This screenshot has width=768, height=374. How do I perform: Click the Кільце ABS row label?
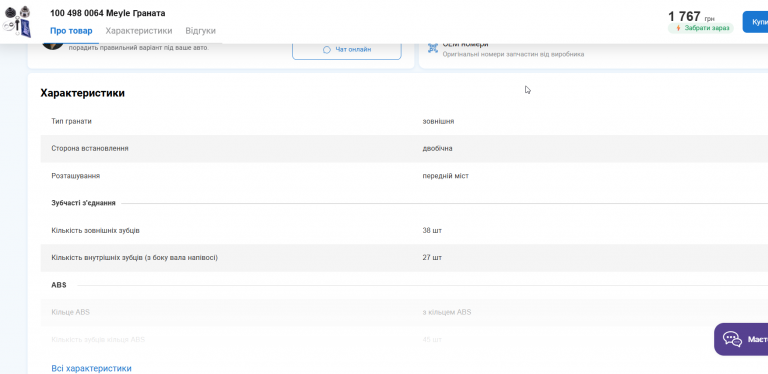tap(71, 312)
